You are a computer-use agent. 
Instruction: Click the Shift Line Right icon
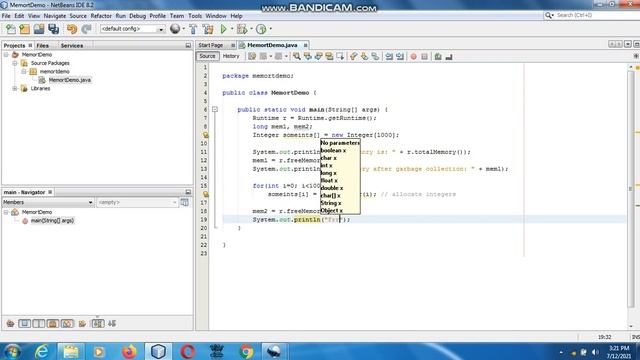click(400, 56)
